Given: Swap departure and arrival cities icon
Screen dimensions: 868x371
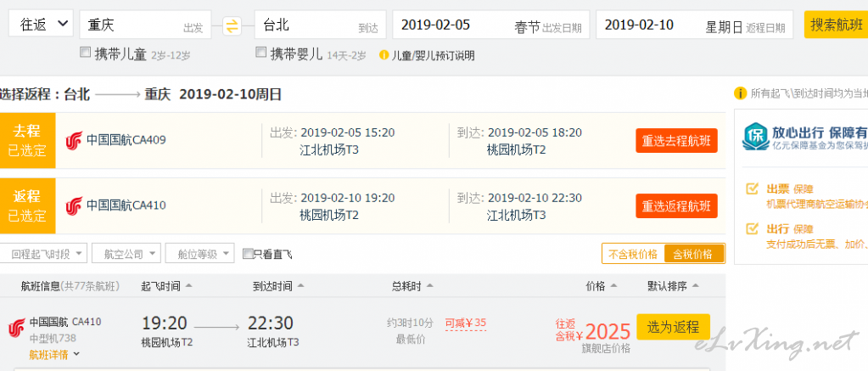Looking at the screenshot, I should coord(232,25).
